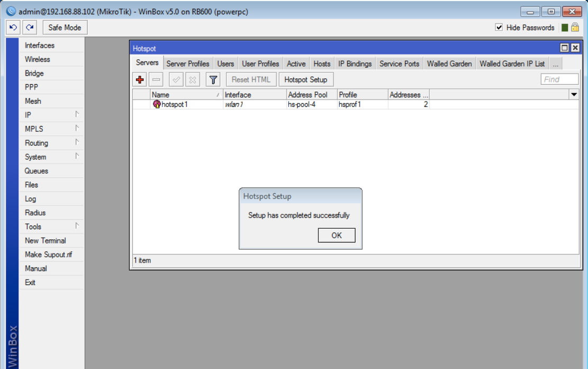This screenshot has height=369, width=588.
Task: Click the Find search field
Action: point(559,79)
